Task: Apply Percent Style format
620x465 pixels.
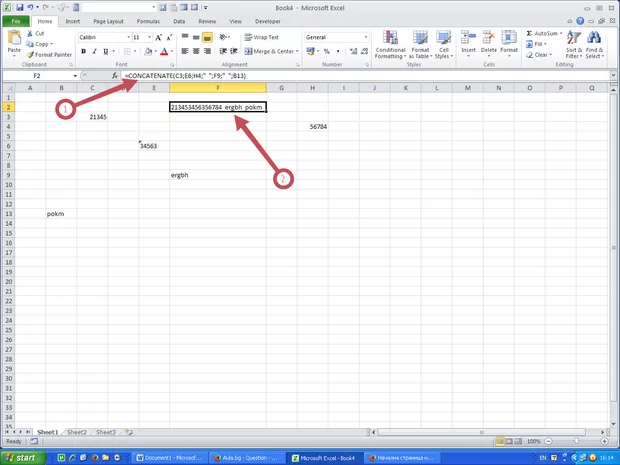Action: click(327, 51)
